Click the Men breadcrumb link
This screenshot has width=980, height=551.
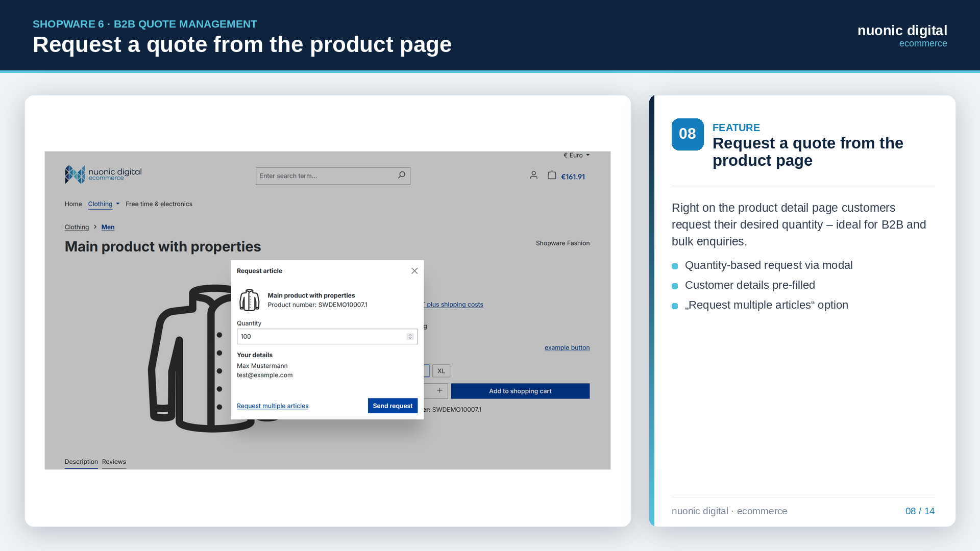(108, 227)
